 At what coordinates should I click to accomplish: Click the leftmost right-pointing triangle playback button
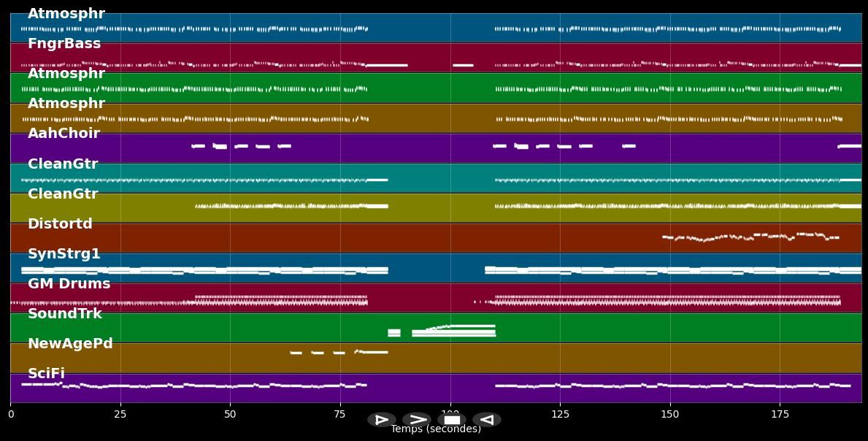coord(382,420)
